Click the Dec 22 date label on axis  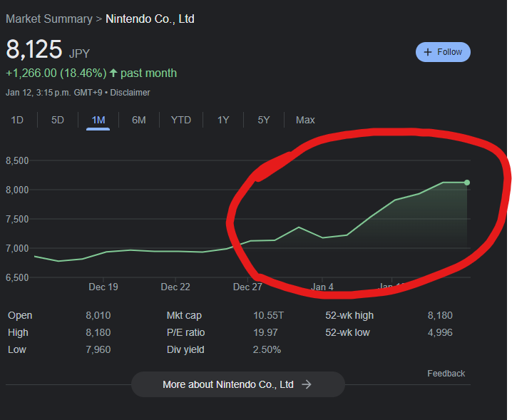[x=175, y=287]
